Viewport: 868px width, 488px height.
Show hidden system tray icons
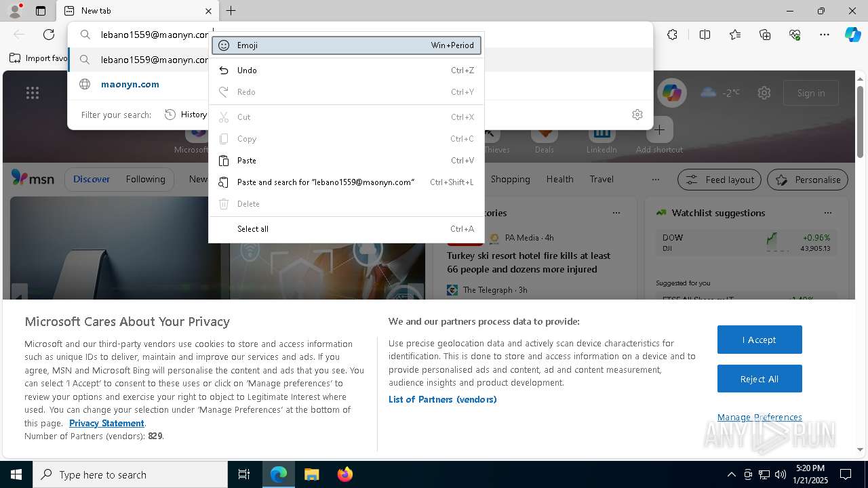click(x=731, y=474)
